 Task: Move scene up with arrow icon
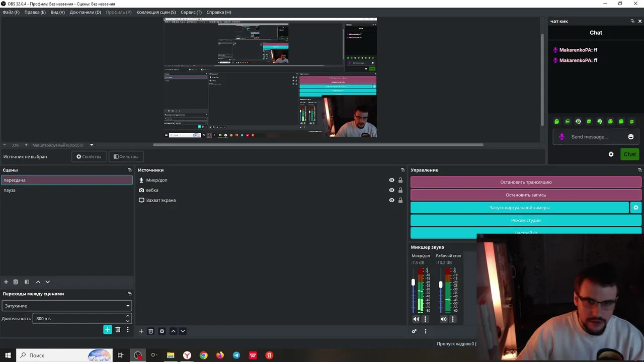tap(38, 282)
